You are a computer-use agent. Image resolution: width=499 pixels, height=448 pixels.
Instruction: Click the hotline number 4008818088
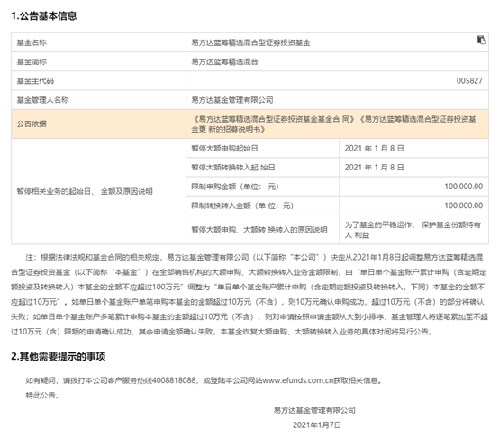point(174,380)
